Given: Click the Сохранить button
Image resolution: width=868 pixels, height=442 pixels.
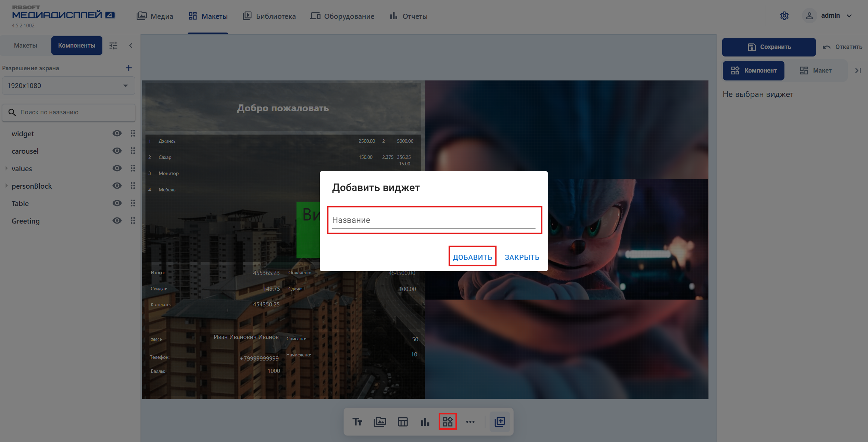Looking at the screenshot, I should click(x=769, y=47).
